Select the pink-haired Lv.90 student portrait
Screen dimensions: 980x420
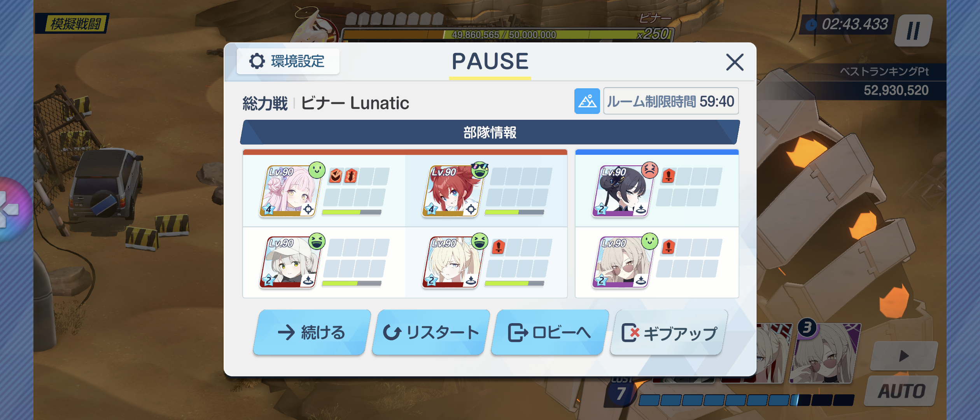click(290, 191)
